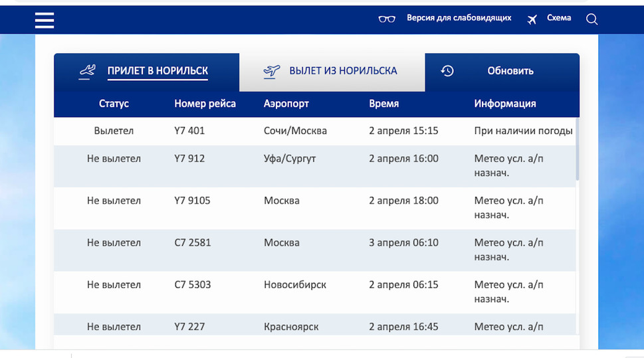644x358 pixels.
Task: Select time 2 апреля 16:00
Action: 403,159
